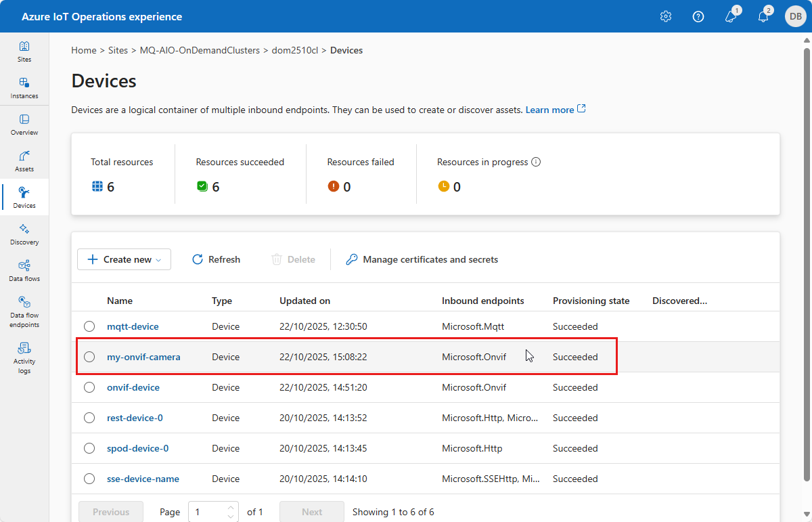The width and height of the screenshot is (812, 522).
Task: Open the help question mark icon
Action: tap(698, 16)
